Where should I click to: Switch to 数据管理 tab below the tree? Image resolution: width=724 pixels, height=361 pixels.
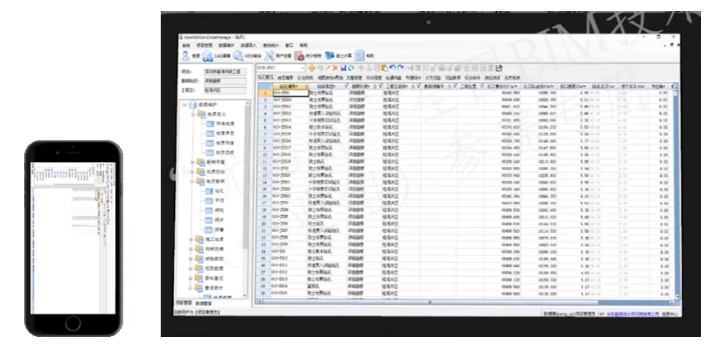click(203, 303)
